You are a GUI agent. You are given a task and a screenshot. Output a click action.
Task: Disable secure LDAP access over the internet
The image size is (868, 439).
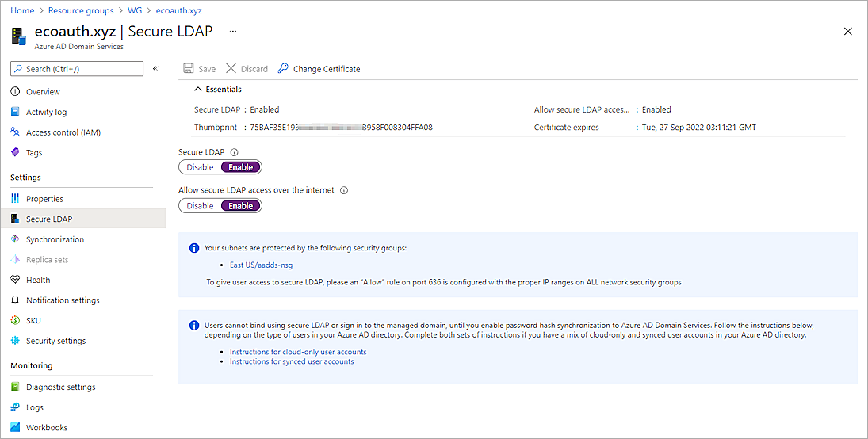pyautogui.click(x=200, y=206)
